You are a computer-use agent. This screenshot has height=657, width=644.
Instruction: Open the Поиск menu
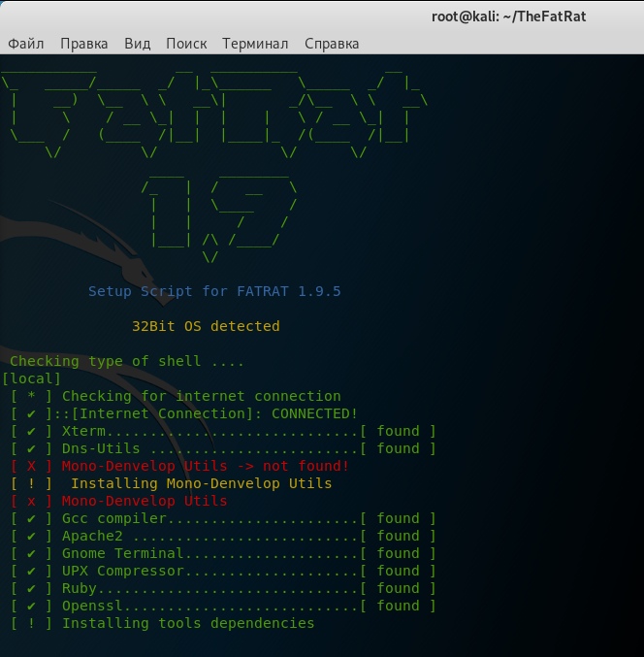coord(186,44)
